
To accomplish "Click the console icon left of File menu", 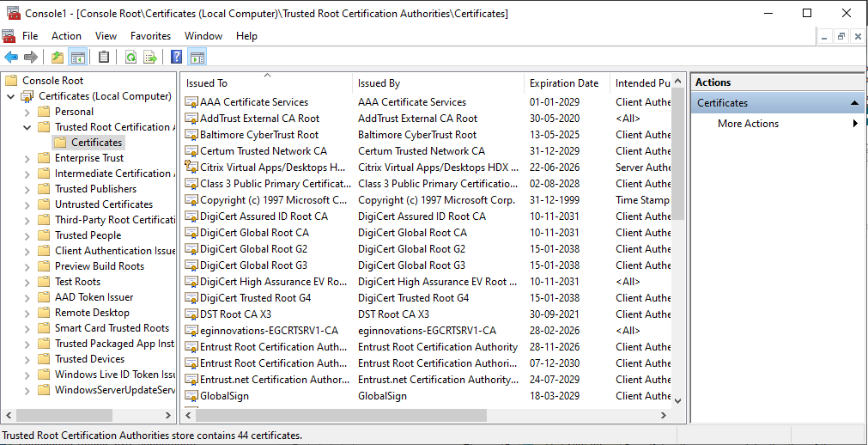I will (9, 37).
